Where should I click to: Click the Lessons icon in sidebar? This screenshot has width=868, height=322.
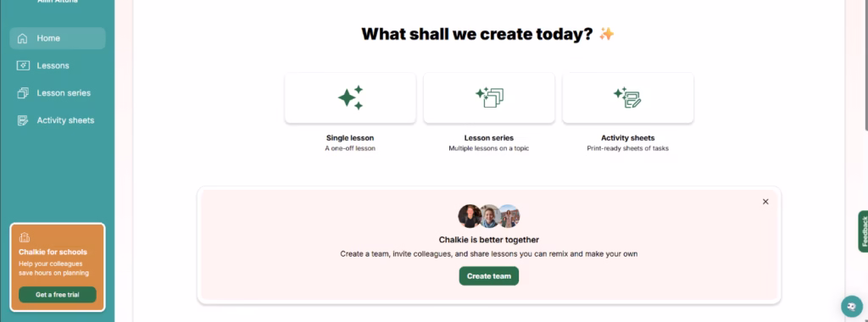(23, 65)
